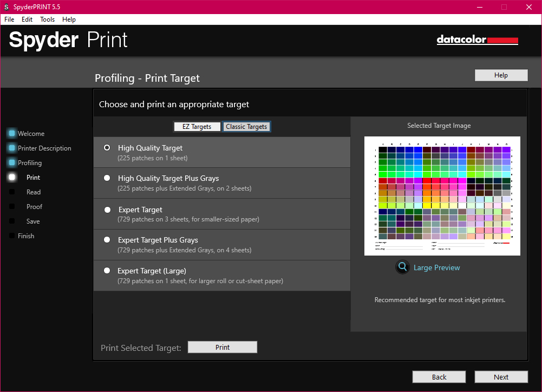The width and height of the screenshot is (542, 392).
Task: Go to Welcome step in sidebar
Action: [31, 133]
